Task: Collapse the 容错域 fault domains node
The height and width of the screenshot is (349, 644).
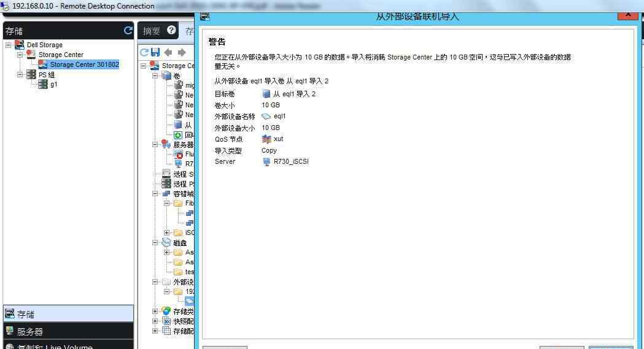Action: 155,194
